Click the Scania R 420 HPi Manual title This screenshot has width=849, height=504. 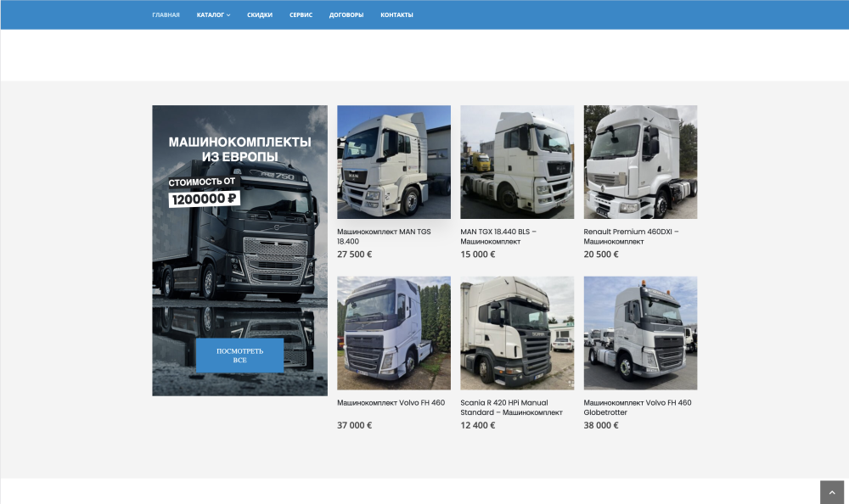(511, 407)
